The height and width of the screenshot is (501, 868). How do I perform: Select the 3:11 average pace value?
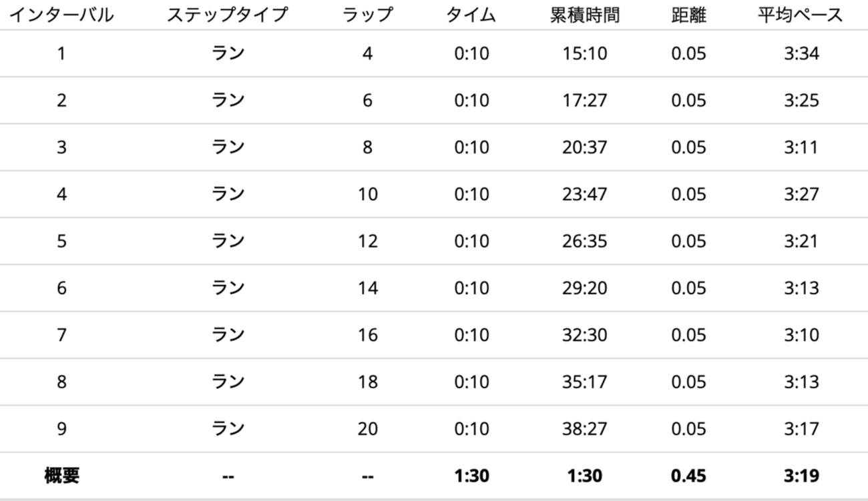click(x=801, y=147)
